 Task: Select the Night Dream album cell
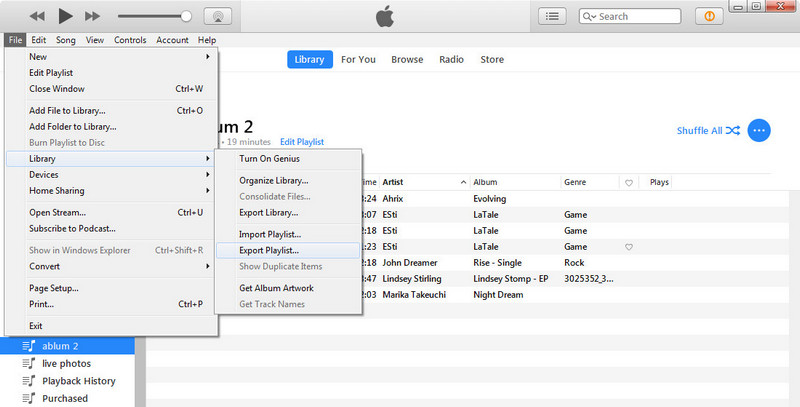(498, 295)
